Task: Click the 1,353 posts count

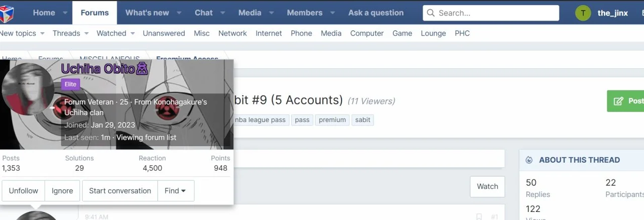Action: pos(11,168)
